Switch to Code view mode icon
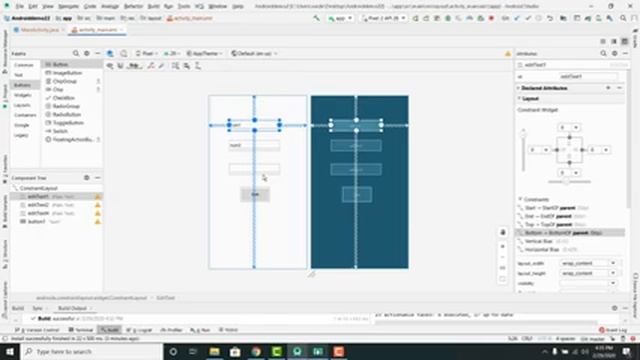 [603, 41]
